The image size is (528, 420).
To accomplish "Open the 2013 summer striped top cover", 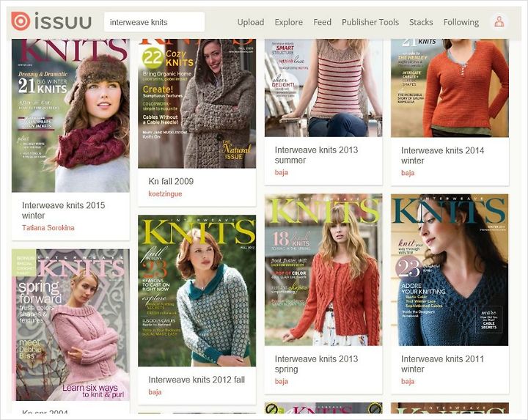I will click(x=323, y=88).
